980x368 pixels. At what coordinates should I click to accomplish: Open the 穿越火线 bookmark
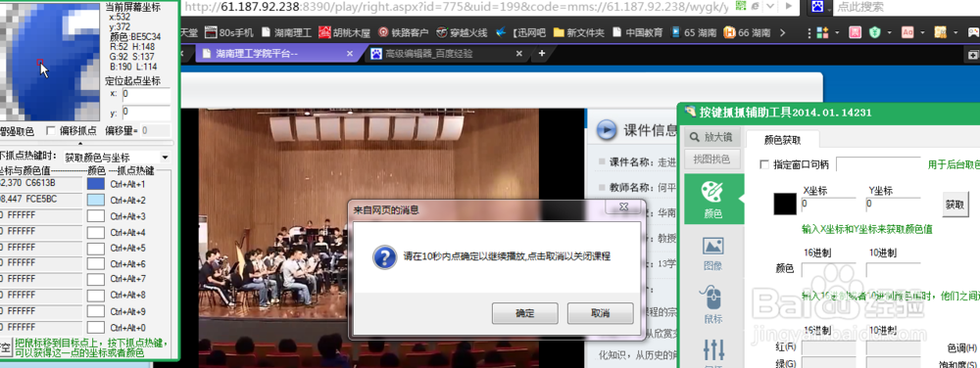(462, 32)
